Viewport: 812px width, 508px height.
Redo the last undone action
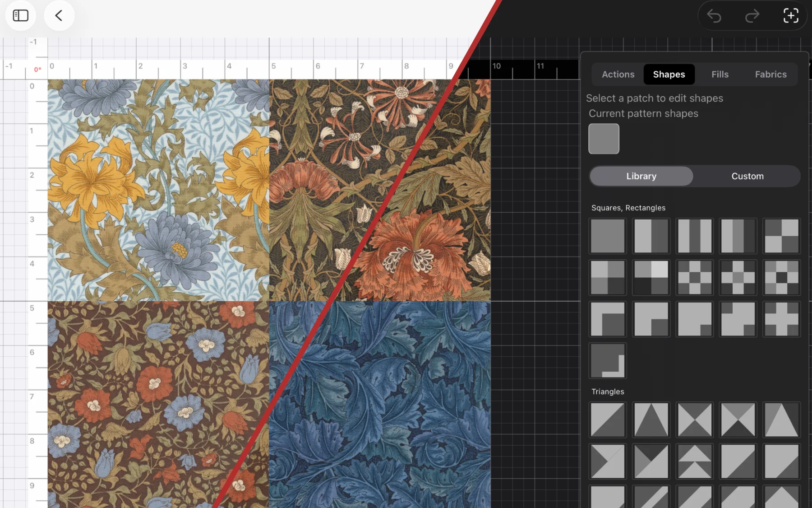[x=752, y=16]
